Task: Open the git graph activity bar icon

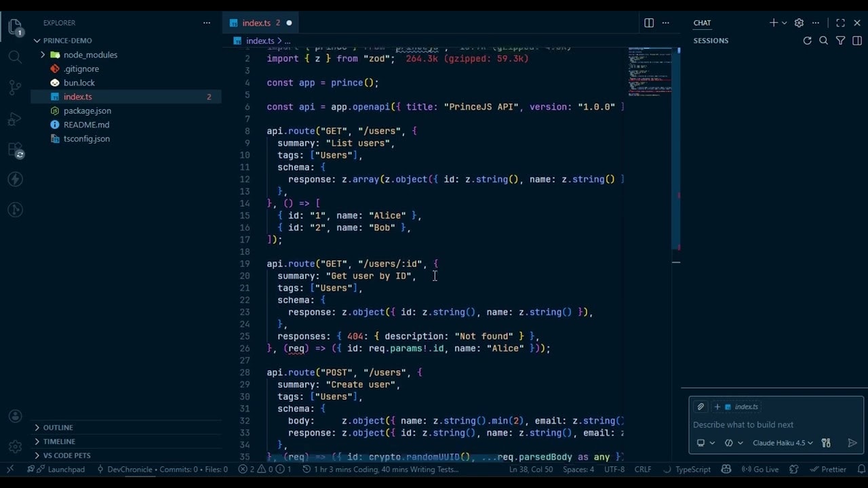Action: pos(15,211)
